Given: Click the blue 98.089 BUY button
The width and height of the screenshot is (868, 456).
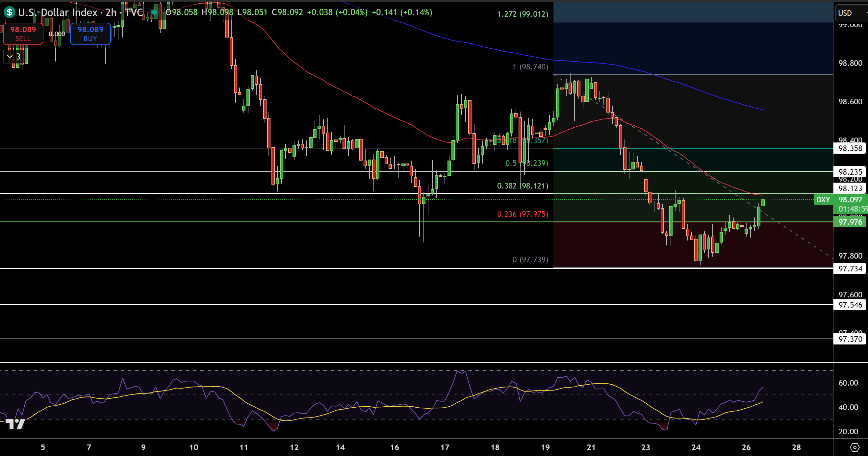Looking at the screenshot, I should [x=90, y=34].
